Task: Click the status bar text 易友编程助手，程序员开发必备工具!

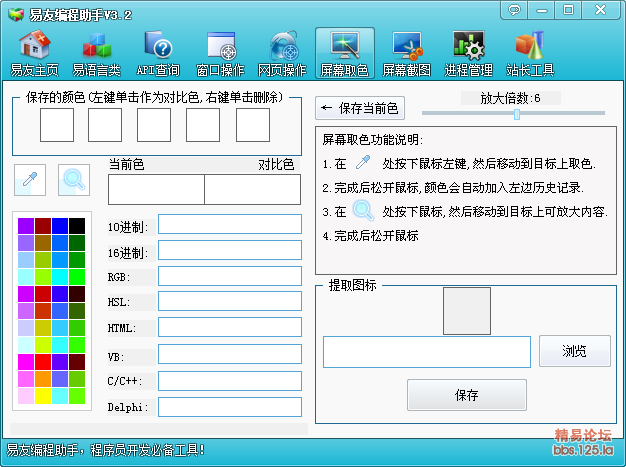Action: coord(105,450)
